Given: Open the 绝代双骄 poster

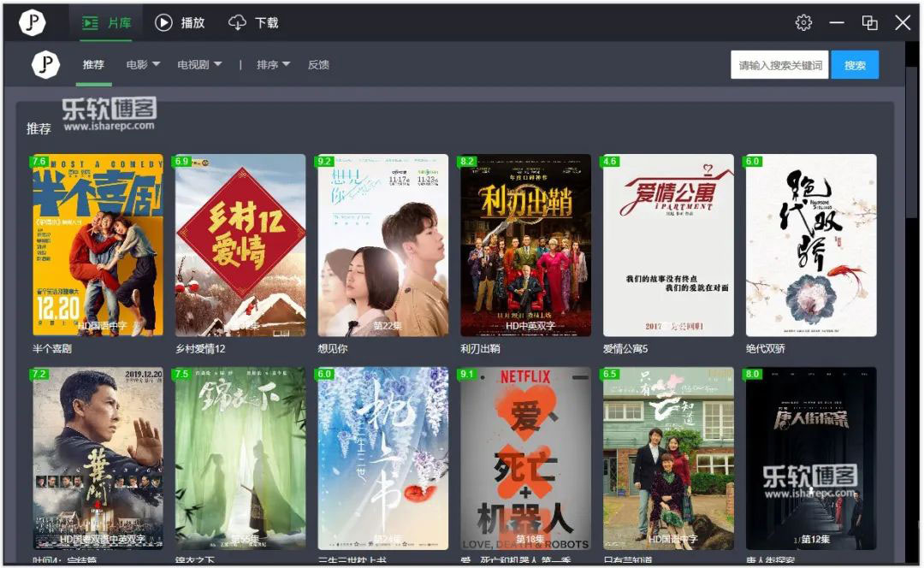Looking at the screenshot, I should pos(811,246).
